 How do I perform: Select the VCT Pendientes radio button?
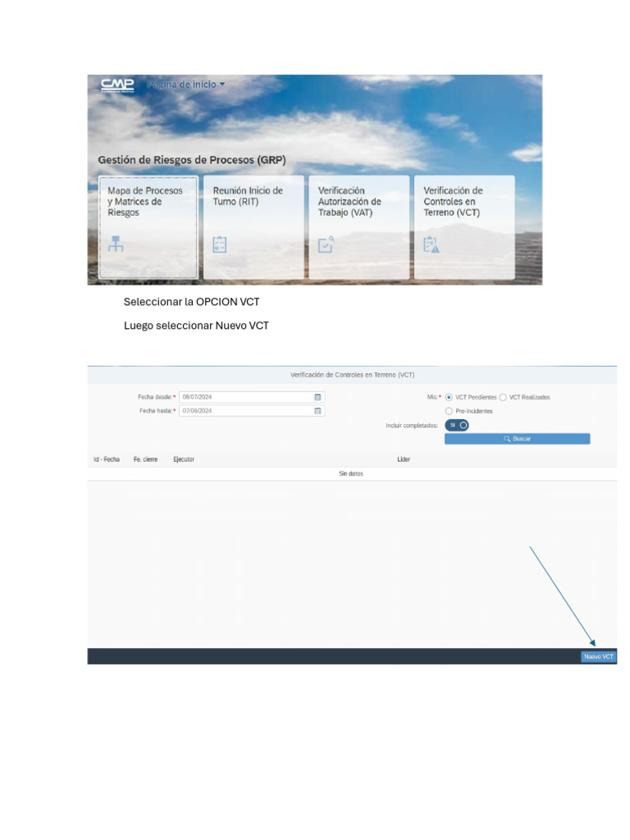point(449,398)
